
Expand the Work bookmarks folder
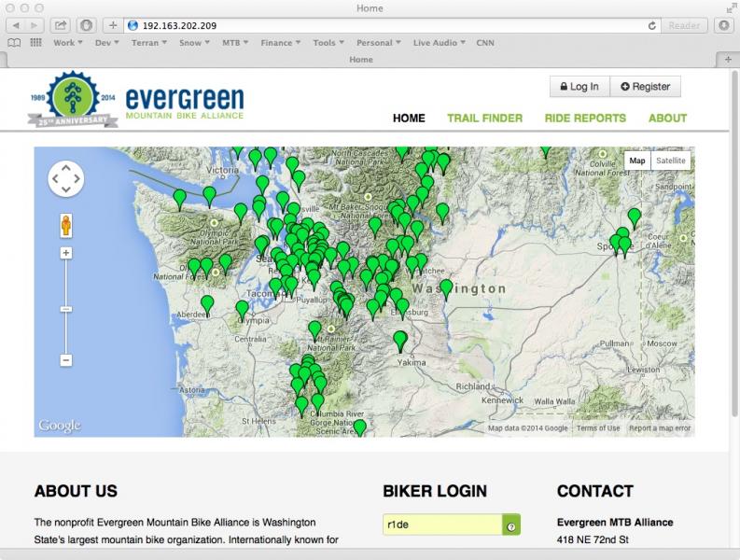(x=67, y=43)
